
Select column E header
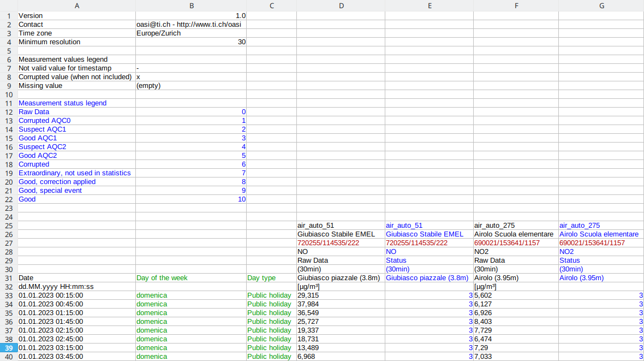coord(429,5)
